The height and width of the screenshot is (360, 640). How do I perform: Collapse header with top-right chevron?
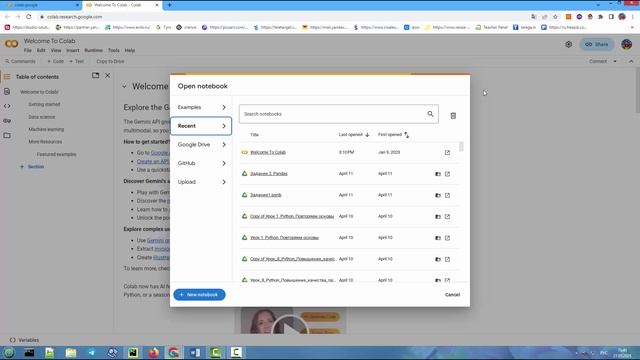point(631,61)
